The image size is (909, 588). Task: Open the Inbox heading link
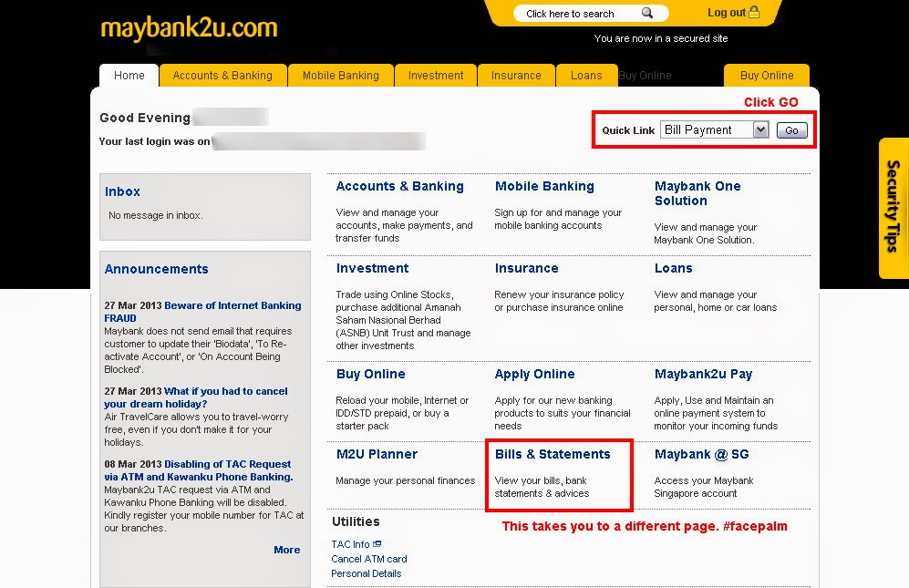pyautogui.click(x=122, y=191)
